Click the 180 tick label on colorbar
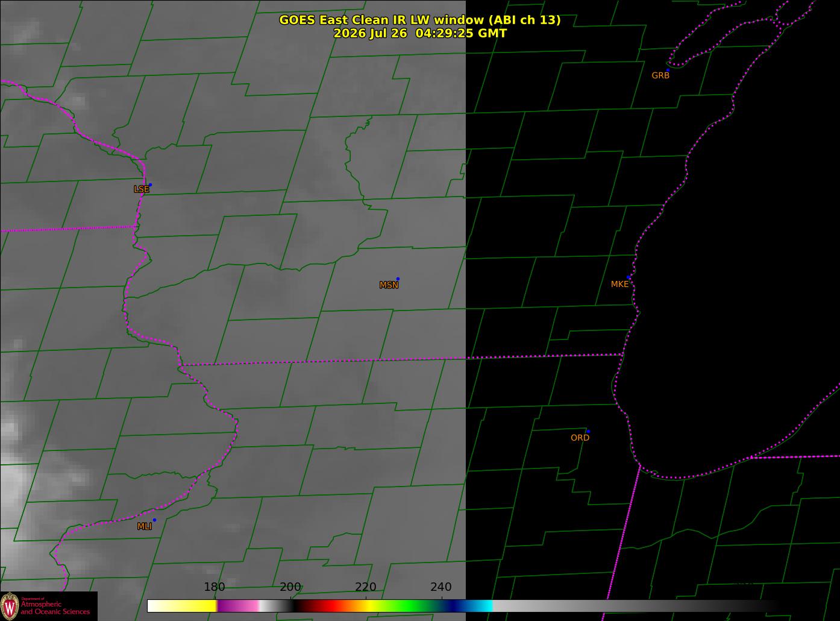Viewport: 840px width, 621px height. point(215,587)
